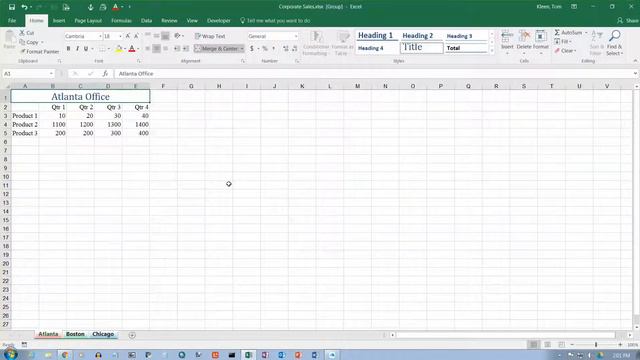The image size is (640, 360).
Task: Apply the Heading 1 cell style
Action: point(376,36)
